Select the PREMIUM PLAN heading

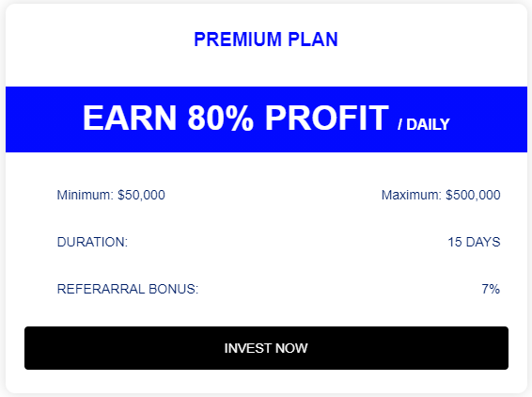[x=266, y=40]
